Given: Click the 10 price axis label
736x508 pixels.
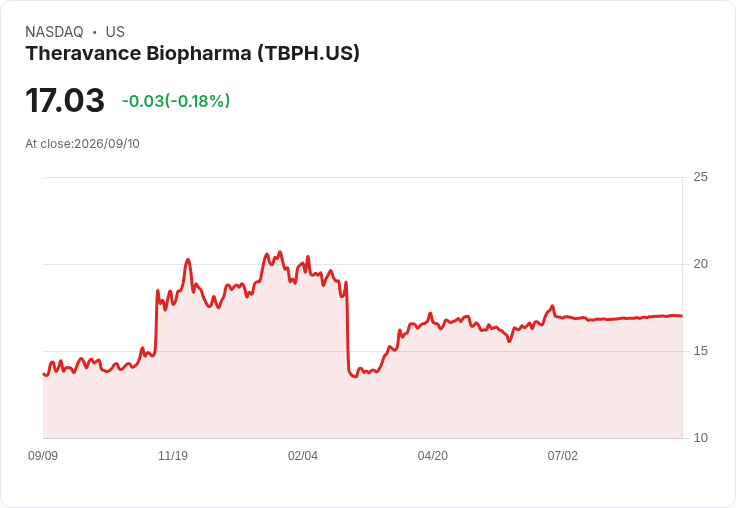Looking at the screenshot, I should [700, 438].
